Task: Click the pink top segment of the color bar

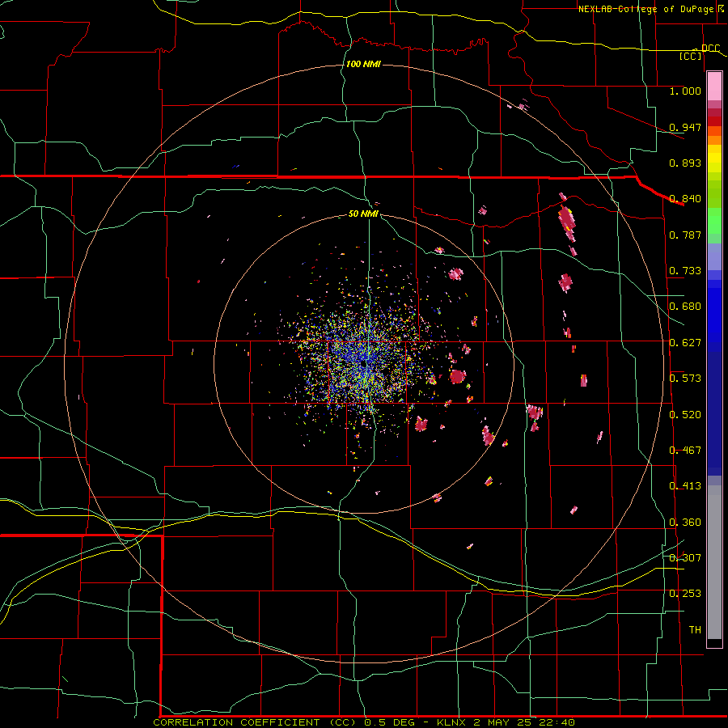Action: [x=714, y=87]
